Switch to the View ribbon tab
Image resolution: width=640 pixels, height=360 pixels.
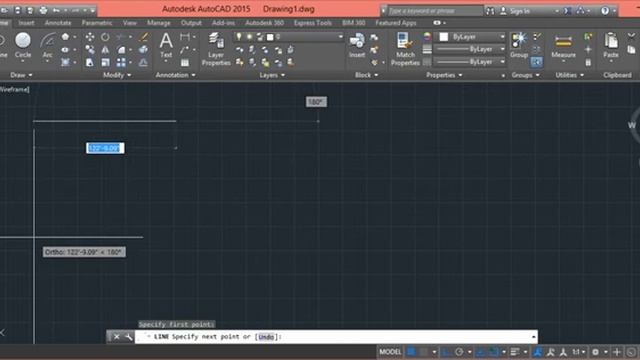coord(130,23)
